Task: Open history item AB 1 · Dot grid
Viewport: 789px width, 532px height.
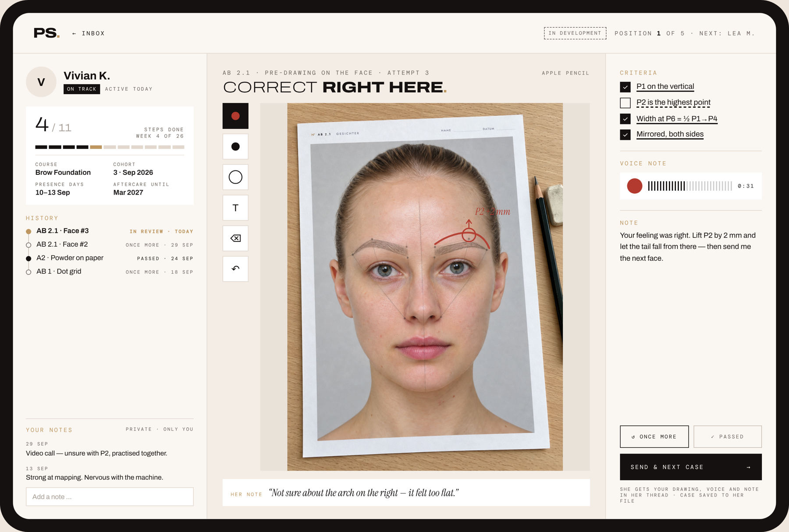Action: pyautogui.click(x=110, y=272)
